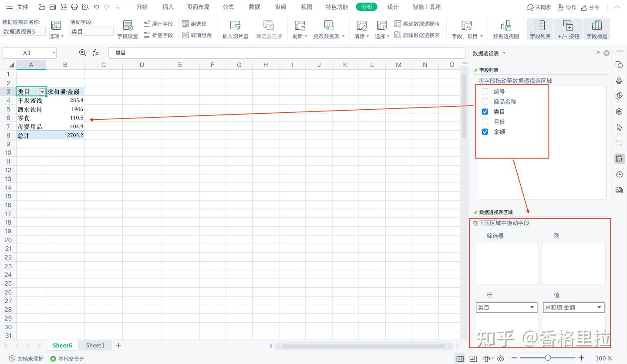Viewport: 627px width, 364px height.
Task: Switch to the 开始 tab
Action: (142, 7)
